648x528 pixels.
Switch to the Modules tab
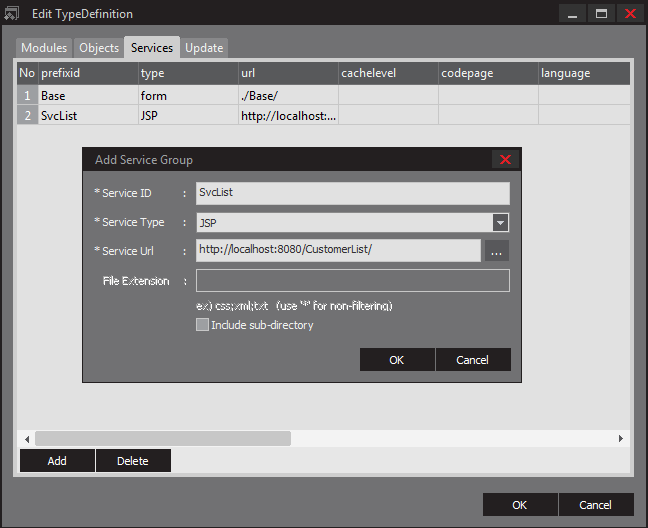pos(44,48)
